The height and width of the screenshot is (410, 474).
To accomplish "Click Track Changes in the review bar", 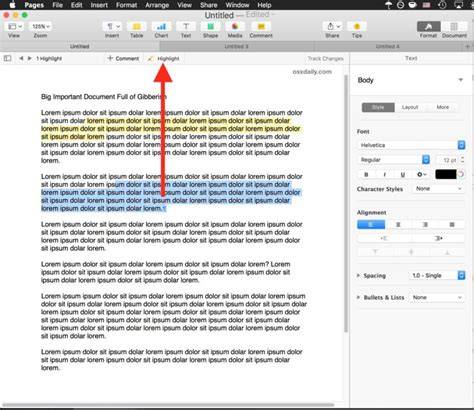I will 325,58.
